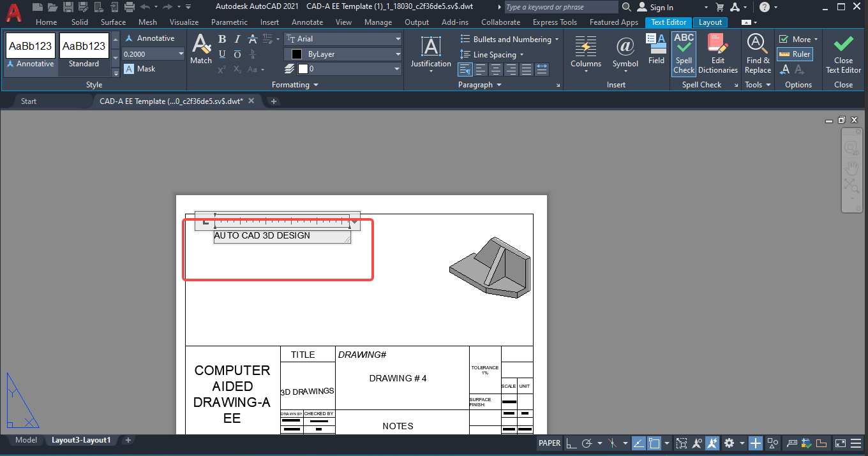The height and width of the screenshot is (456, 868).
Task: Switch to the Model layout tab
Action: click(x=26, y=440)
